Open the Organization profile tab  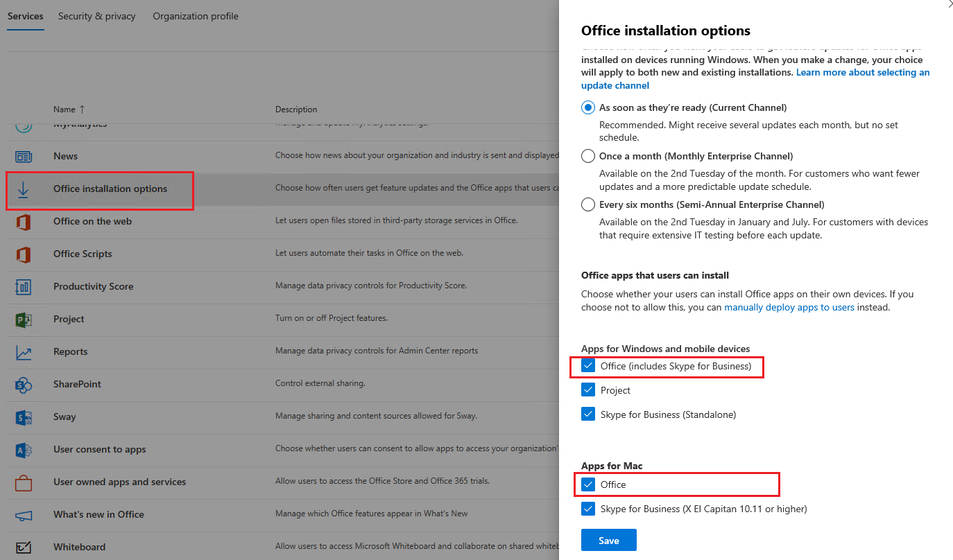[x=196, y=16]
